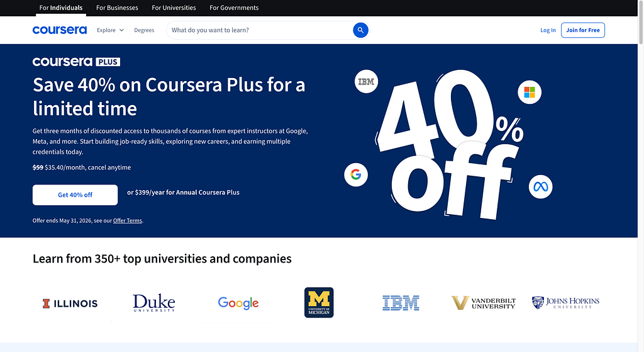Open the Google partner logo
This screenshot has width=644, height=352.
coord(238,304)
